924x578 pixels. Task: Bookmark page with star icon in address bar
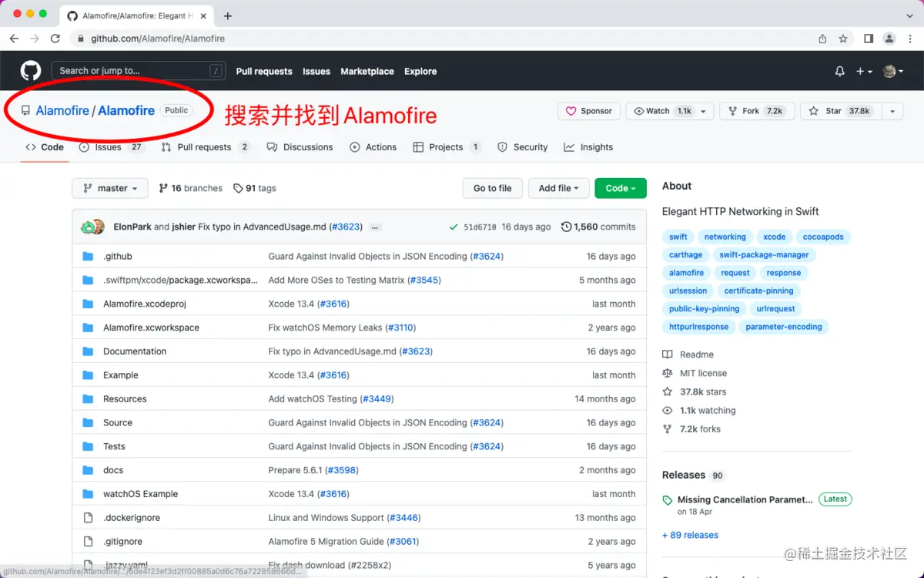tap(843, 39)
